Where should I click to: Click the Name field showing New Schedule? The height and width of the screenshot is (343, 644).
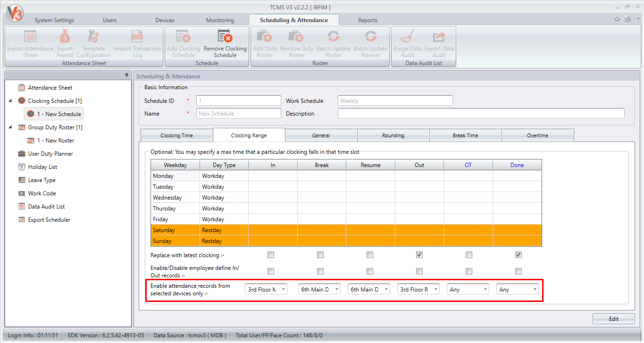pos(238,113)
